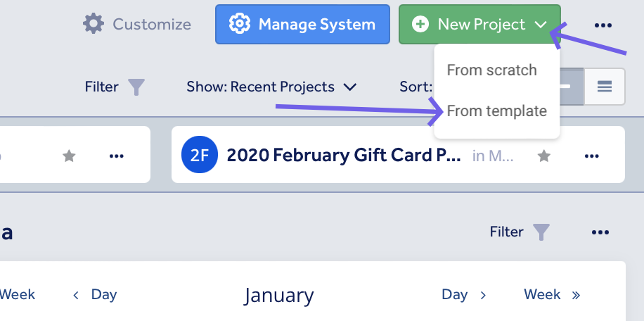This screenshot has width=644, height=321.
Task: Jump forward one Week
Action: tap(552, 294)
